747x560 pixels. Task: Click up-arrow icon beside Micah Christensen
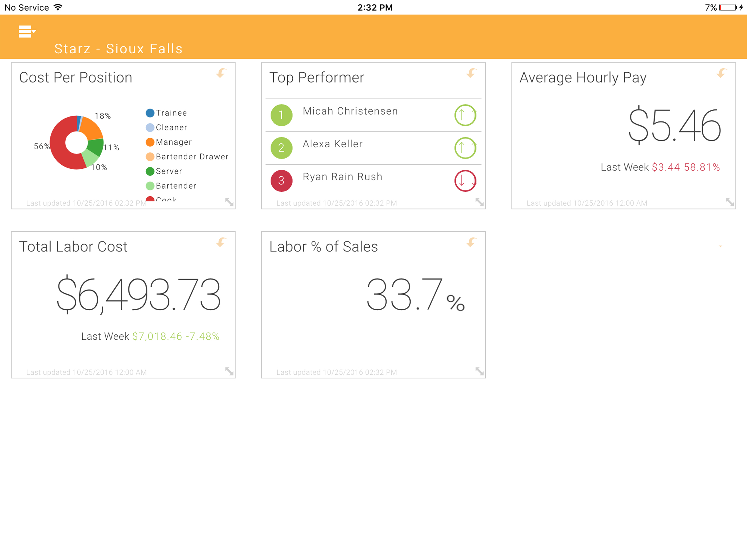point(465,115)
